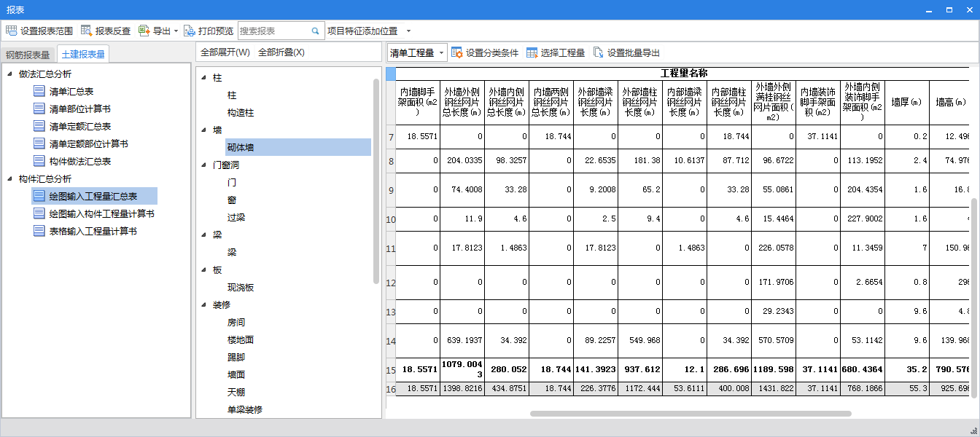Click cell with value 1079.0043
980x437 pixels.
(x=462, y=370)
